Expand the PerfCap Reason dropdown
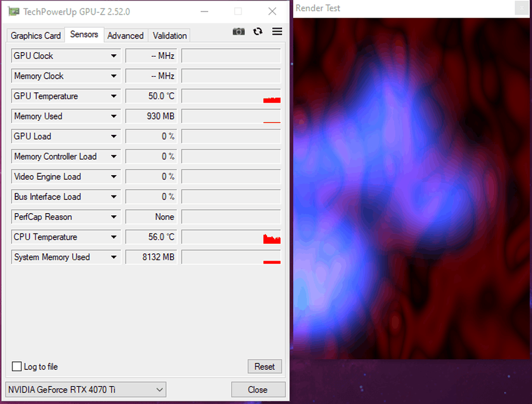 click(x=113, y=217)
